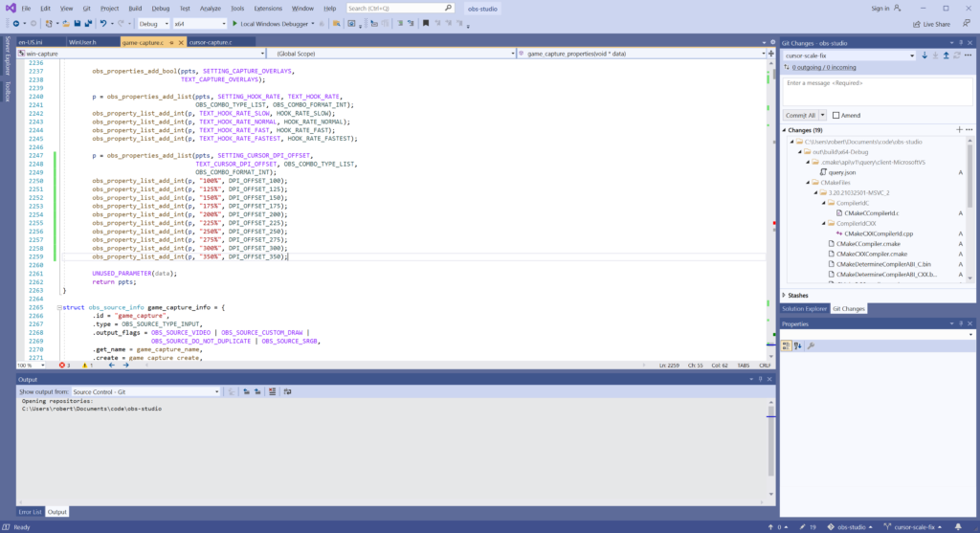Switch to Solution Explorer tab

click(804, 309)
